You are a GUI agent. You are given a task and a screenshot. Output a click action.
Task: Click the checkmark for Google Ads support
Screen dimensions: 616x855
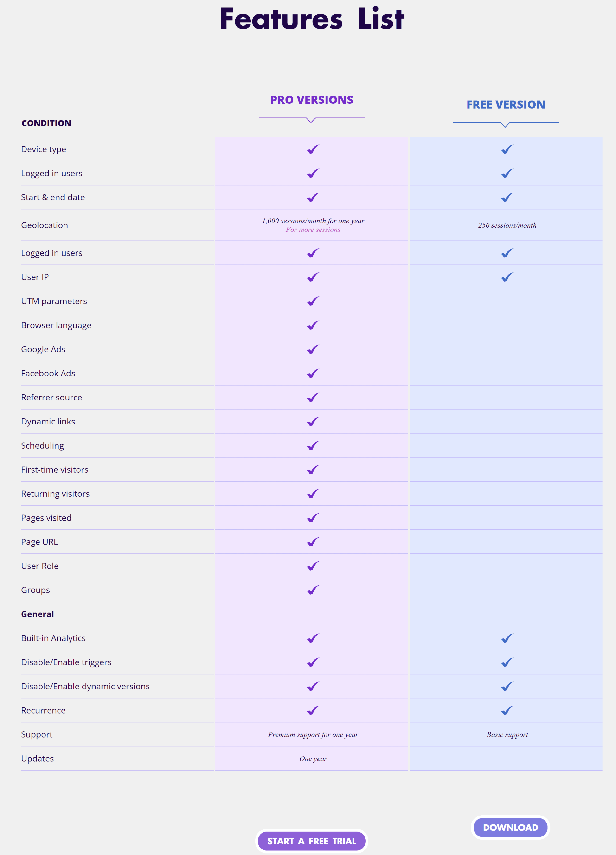(x=312, y=349)
